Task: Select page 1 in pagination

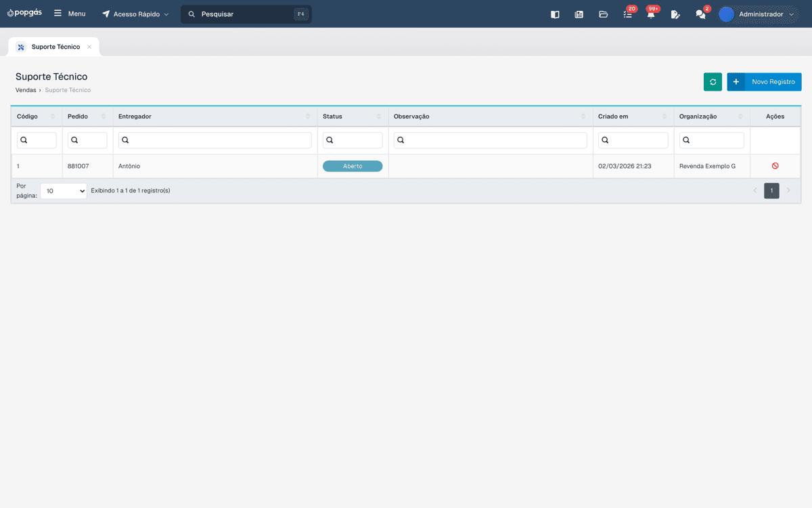Action: pos(772,191)
